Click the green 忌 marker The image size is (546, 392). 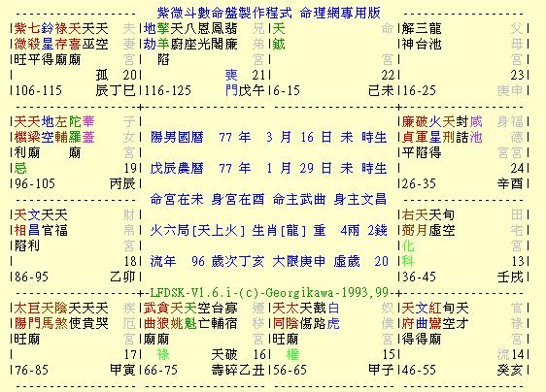pos(20,169)
